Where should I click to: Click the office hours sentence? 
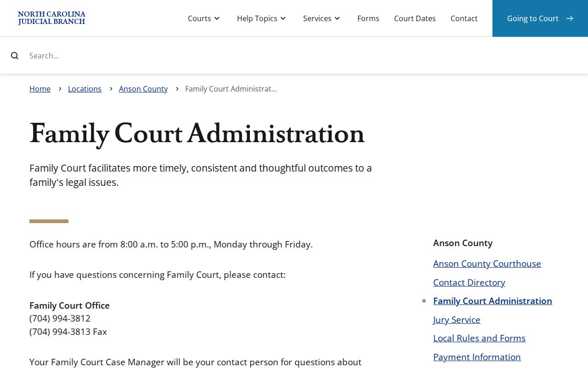[171, 244]
